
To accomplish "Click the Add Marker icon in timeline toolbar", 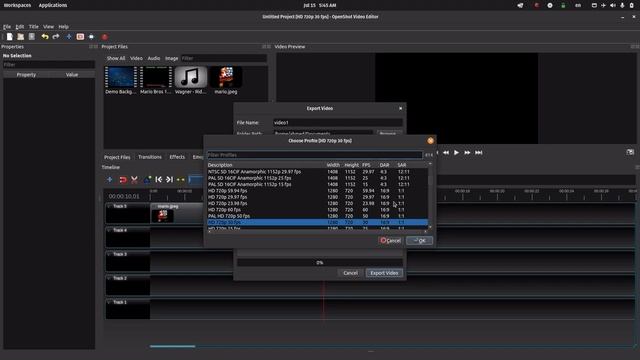I will point(147,180).
